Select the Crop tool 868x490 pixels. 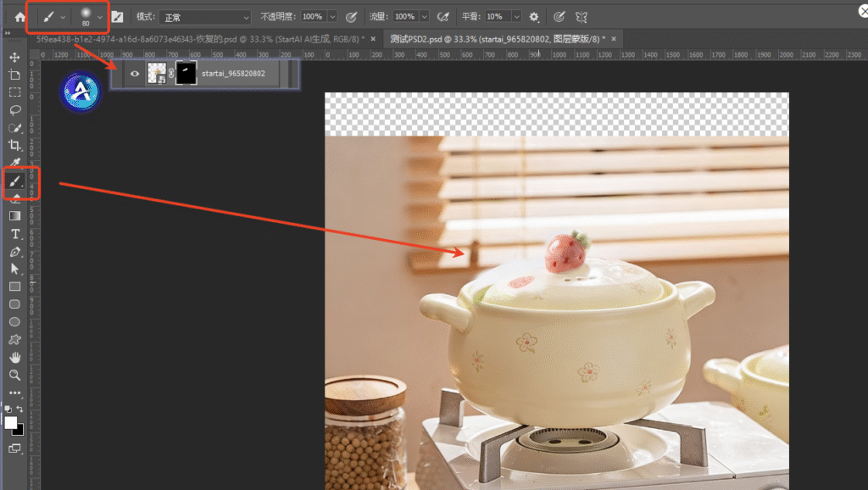[x=14, y=146]
